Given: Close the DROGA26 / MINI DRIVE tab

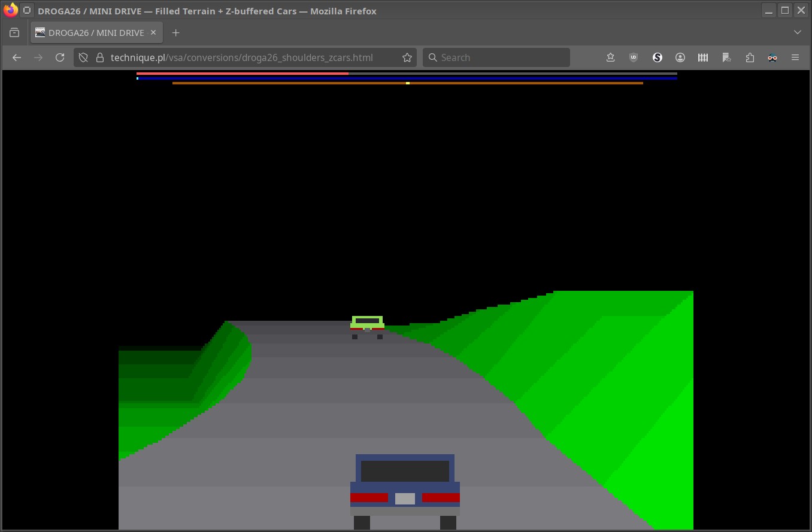Looking at the screenshot, I should coord(153,32).
